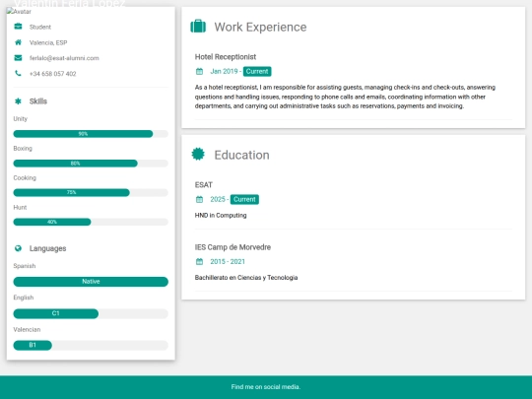Click the Languages section heading
Viewport: 532px width, 399px height.
[x=47, y=248]
